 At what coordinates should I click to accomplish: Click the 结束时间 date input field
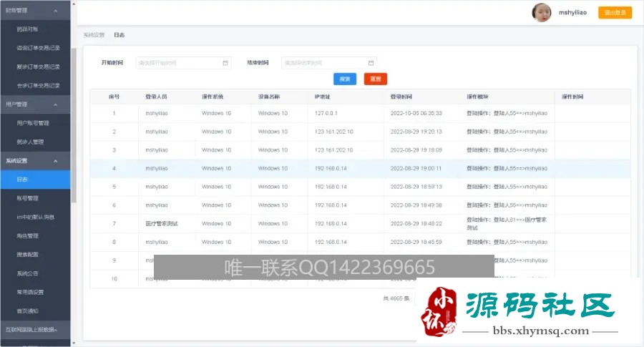click(329, 63)
